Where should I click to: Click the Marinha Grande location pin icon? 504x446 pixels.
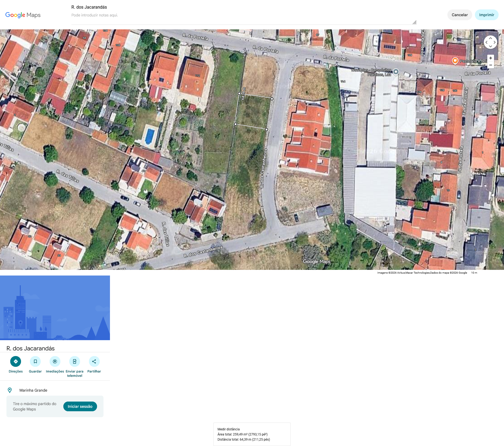point(10,390)
